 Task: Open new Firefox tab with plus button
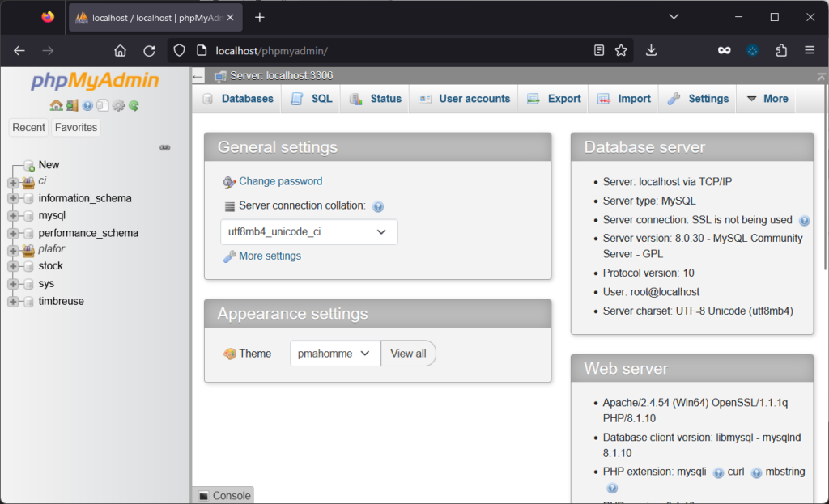click(x=260, y=18)
